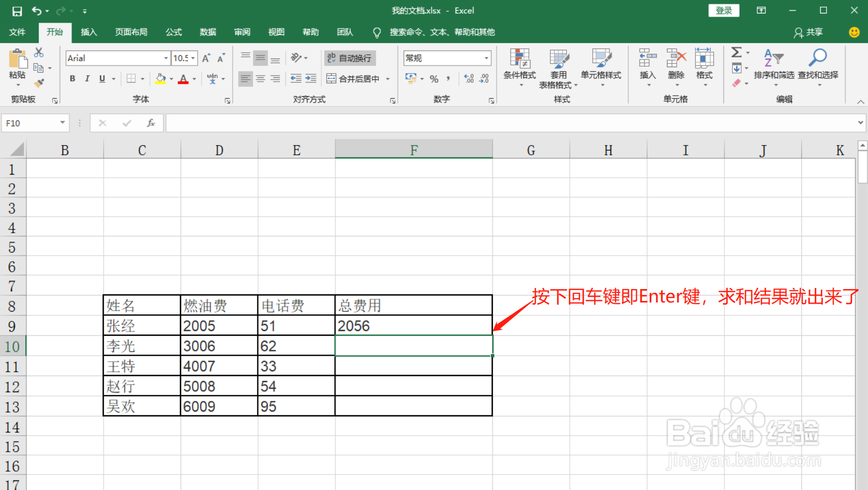This screenshot has width=868, height=490.
Task: Click the 共享 button
Action: 808,32
